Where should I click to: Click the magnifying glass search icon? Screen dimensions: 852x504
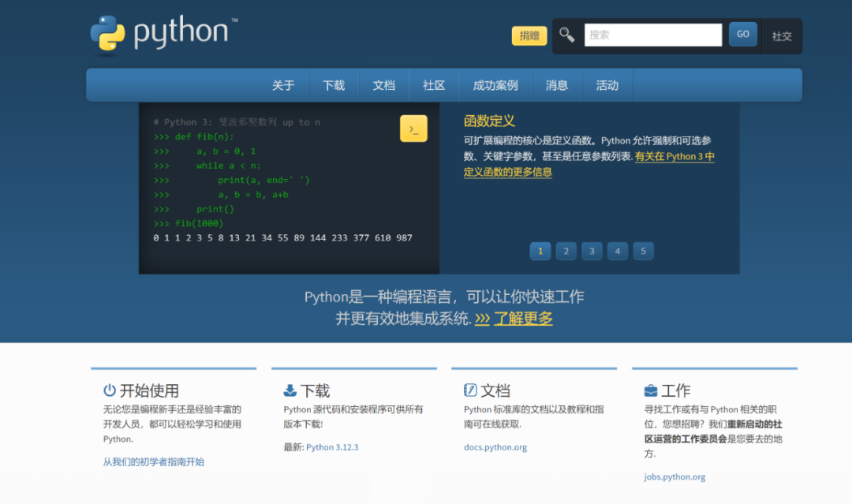[x=566, y=35]
